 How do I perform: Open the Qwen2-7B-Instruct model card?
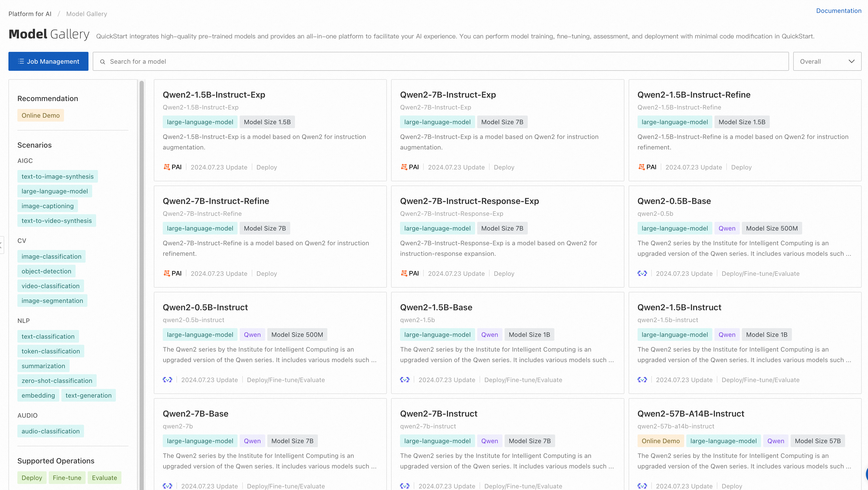pyautogui.click(x=507, y=444)
